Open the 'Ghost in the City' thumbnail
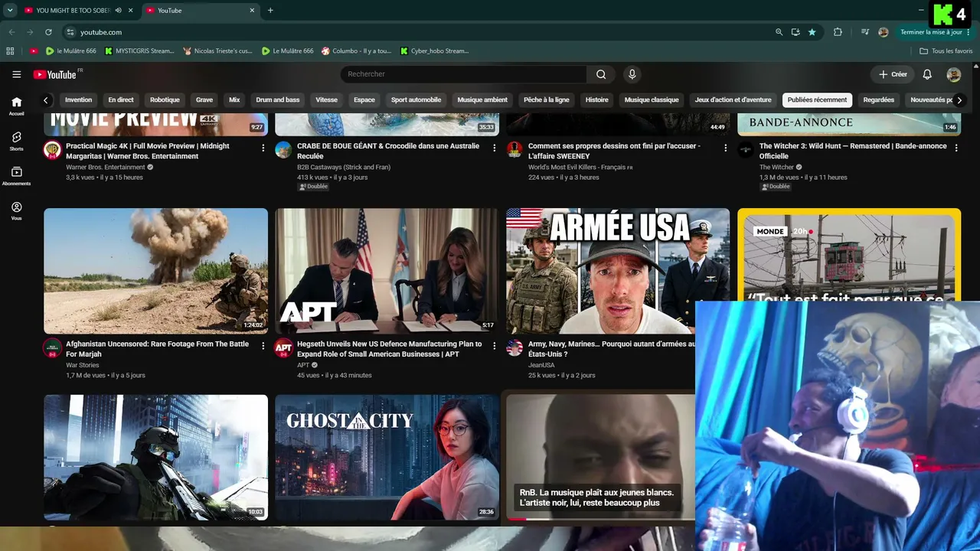Viewport: 980px width, 551px height. 387,458
